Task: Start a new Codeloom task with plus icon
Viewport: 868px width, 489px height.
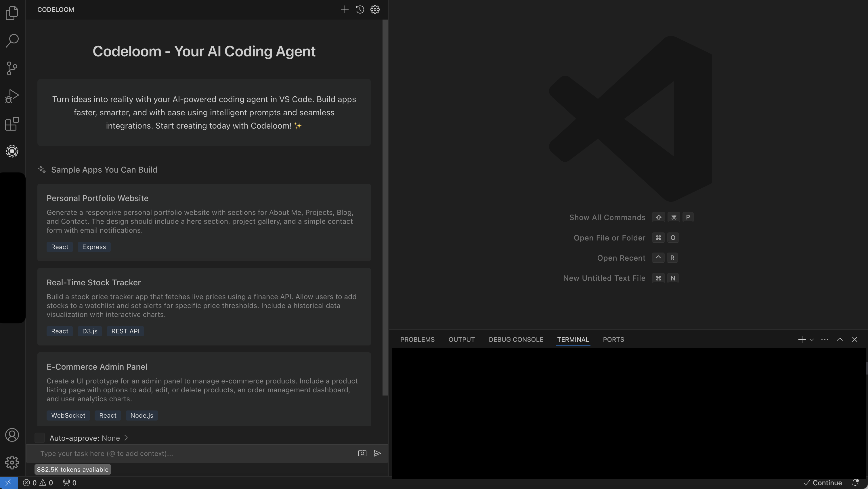Action: click(x=344, y=9)
